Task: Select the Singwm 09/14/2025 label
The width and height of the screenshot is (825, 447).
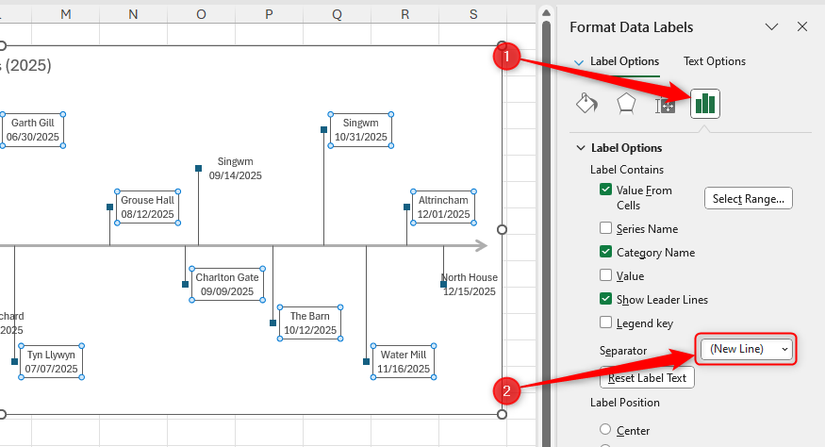Action: [235, 168]
